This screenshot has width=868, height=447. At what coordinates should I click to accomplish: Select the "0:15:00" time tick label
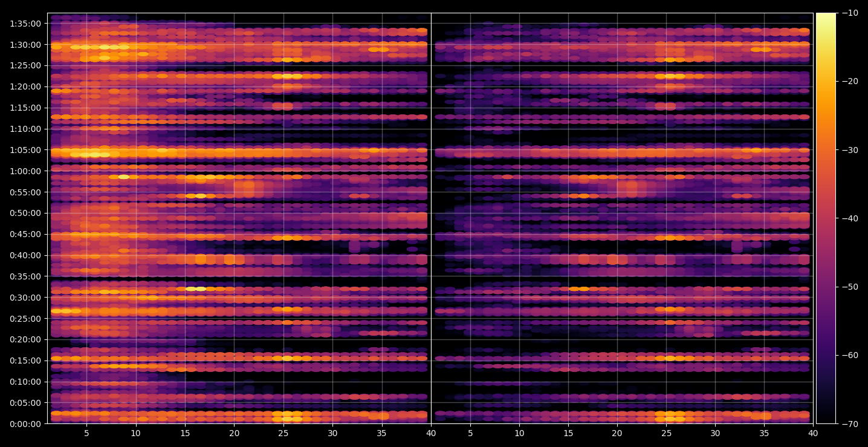[x=26, y=361]
